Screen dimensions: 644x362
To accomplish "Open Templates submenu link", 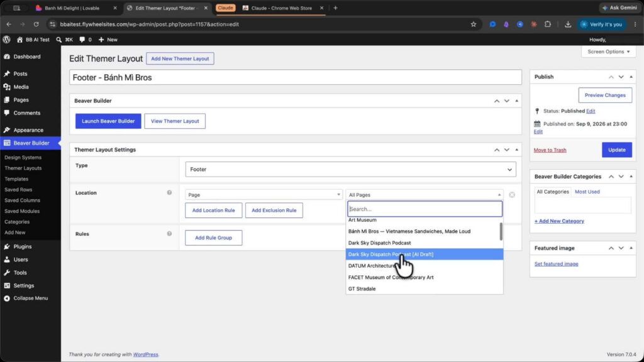I will 16,179.
